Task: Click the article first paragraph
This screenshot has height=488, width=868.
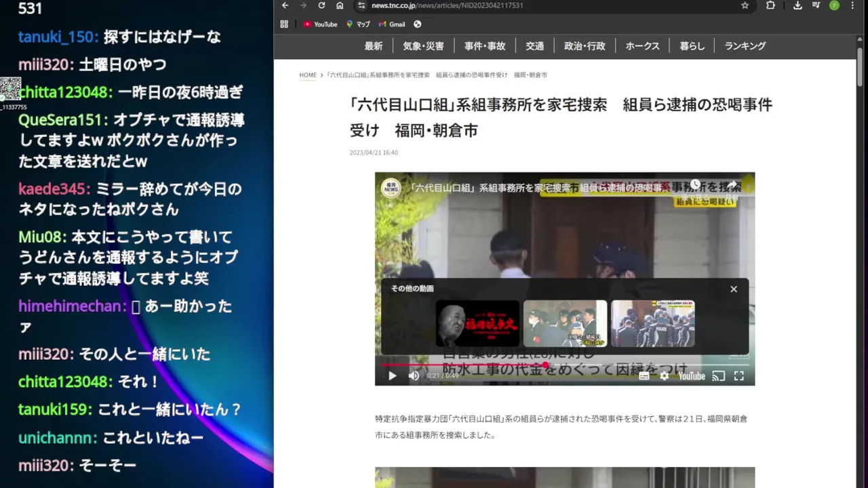Action: [x=561, y=427]
